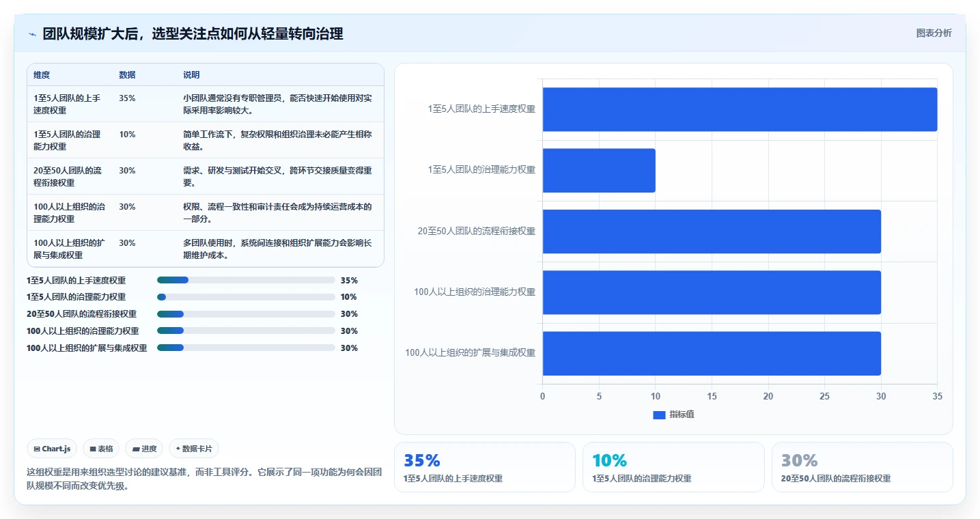Click the progress bar for 100人以上组织的治理能力权重
Screen dimensions: 980x519
[x=246, y=331]
